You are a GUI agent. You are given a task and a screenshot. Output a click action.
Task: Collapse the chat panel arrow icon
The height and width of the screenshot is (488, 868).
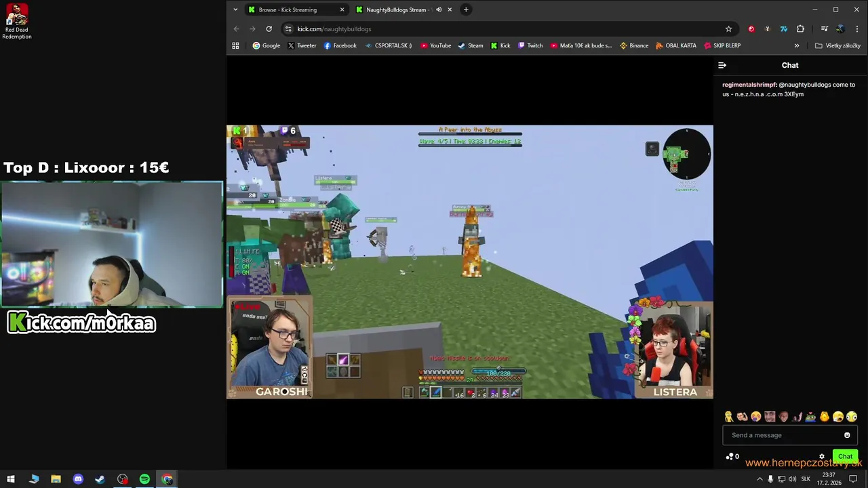[x=722, y=65]
